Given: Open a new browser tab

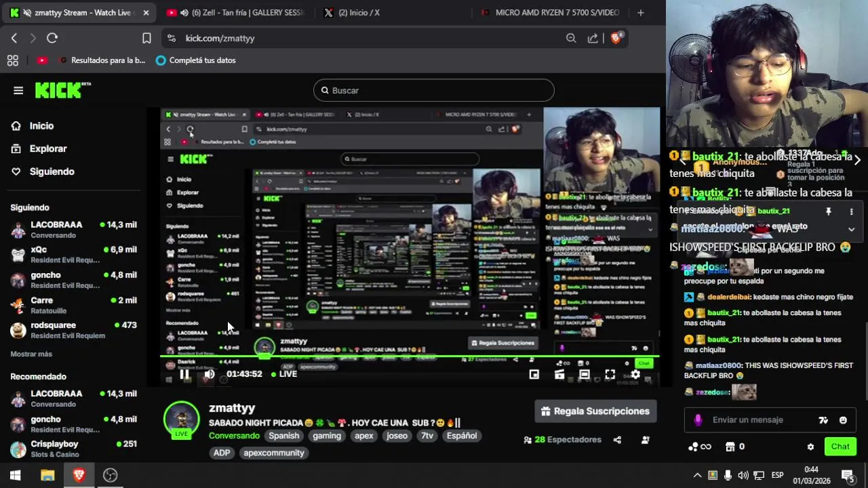Looking at the screenshot, I should click(641, 13).
